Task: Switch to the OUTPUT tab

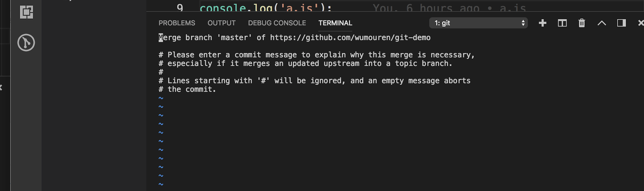Action: [221, 23]
